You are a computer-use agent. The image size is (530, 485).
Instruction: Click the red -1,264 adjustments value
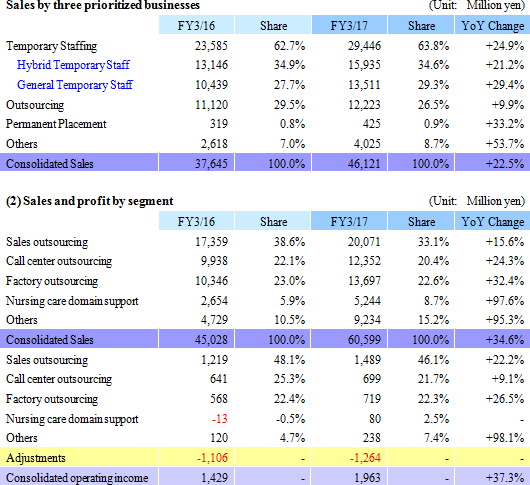pos(365,458)
